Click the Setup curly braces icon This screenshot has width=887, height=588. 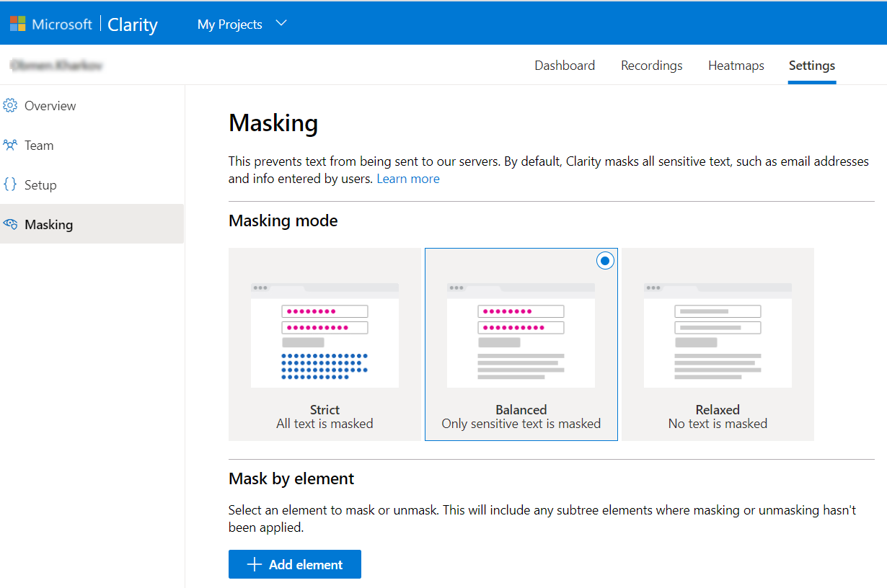click(x=10, y=184)
